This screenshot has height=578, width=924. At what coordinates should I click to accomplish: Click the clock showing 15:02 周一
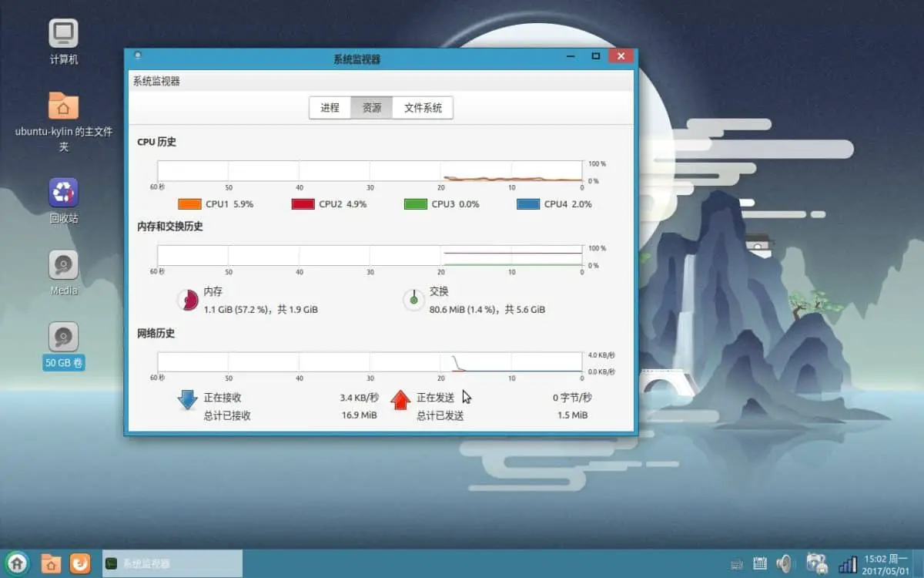point(885,563)
